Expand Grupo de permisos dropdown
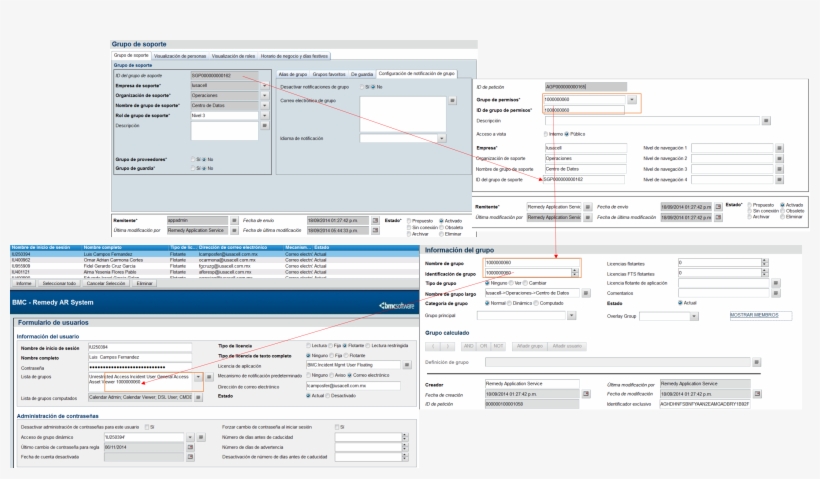Viewport: 820px width, 479px height. click(x=631, y=100)
